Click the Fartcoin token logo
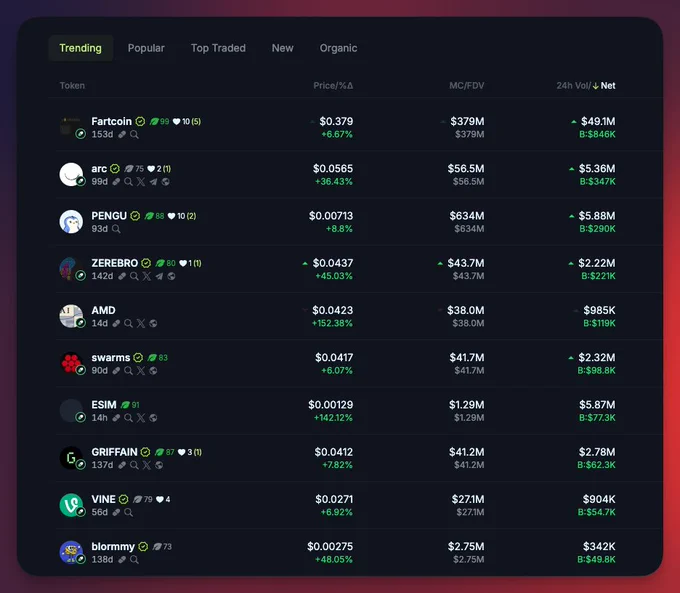This screenshot has width=680, height=593. (x=71, y=127)
